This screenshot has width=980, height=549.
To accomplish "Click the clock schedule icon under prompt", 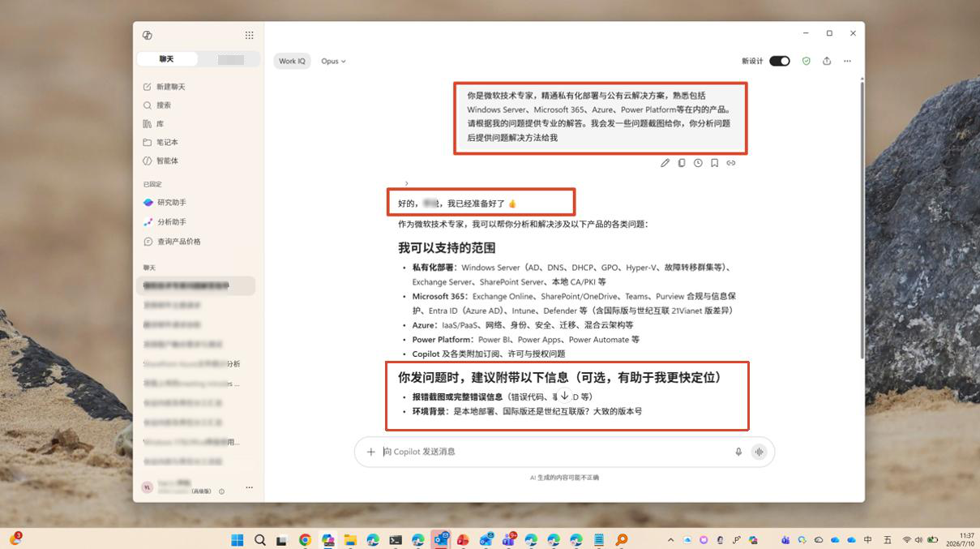I will 698,163.
